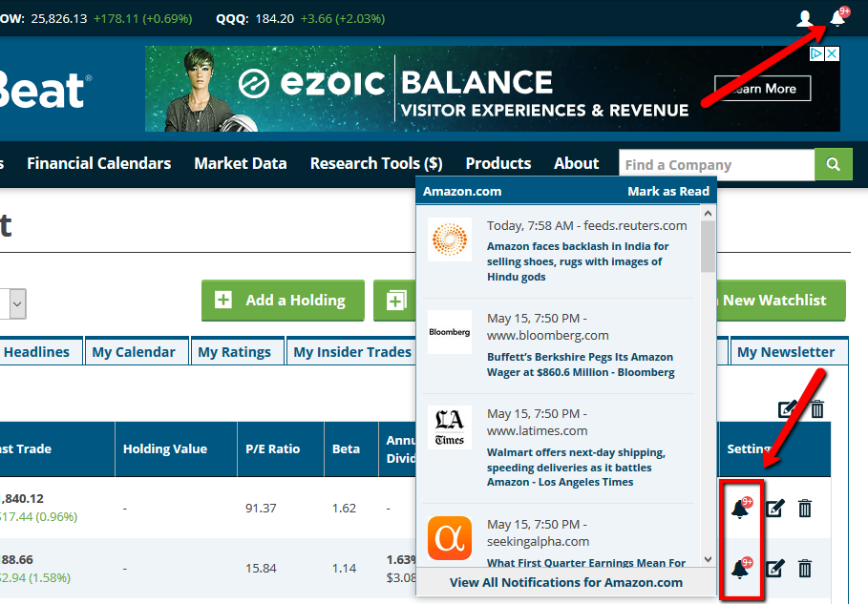Click the green company search magnifier button

pyautogui.click(x=833, y=164)
